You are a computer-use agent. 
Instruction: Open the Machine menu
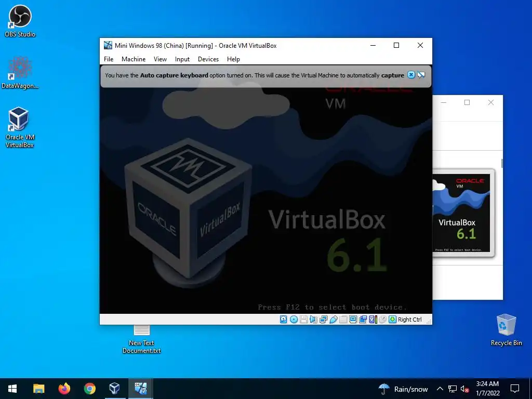pos(134,59)
